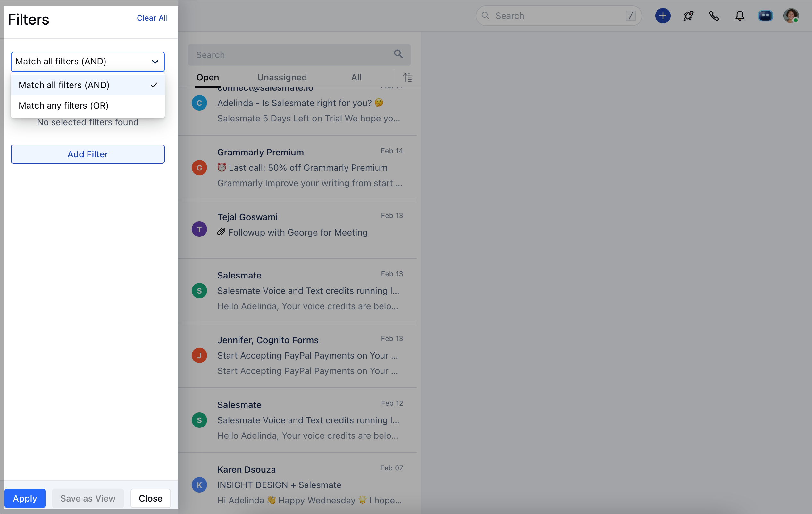
Task: Click the blue plus quick-add icon
Action: tap(662, 16)
